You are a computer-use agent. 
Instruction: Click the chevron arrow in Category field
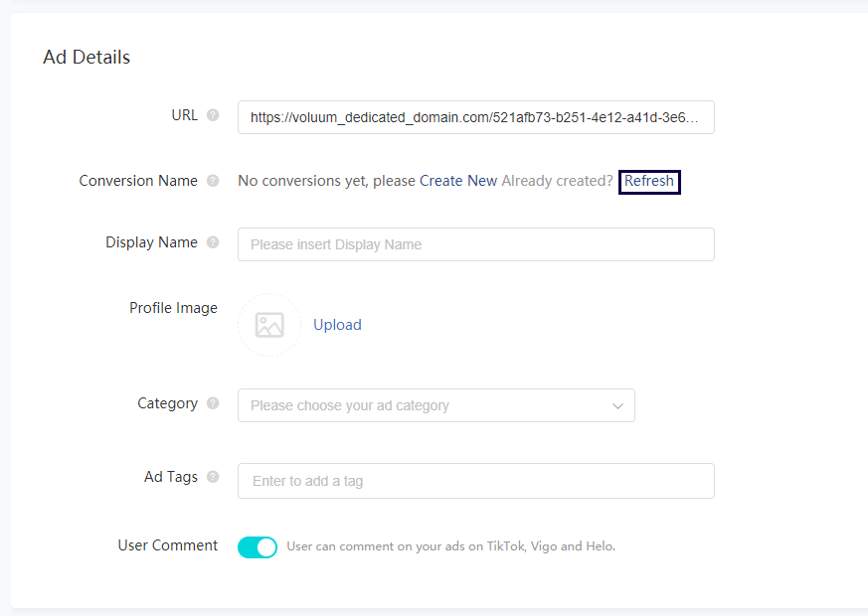coord(617,405)
